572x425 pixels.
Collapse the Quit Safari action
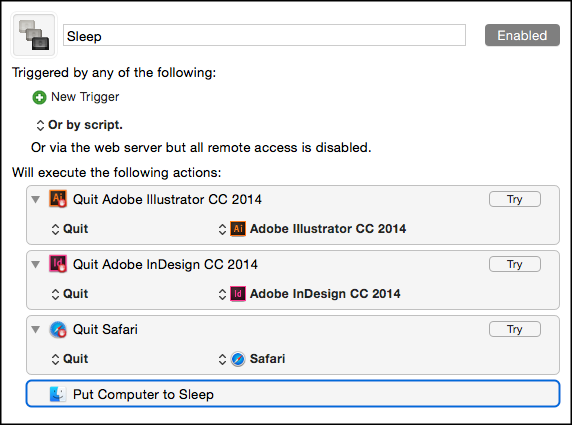[36, 330]
